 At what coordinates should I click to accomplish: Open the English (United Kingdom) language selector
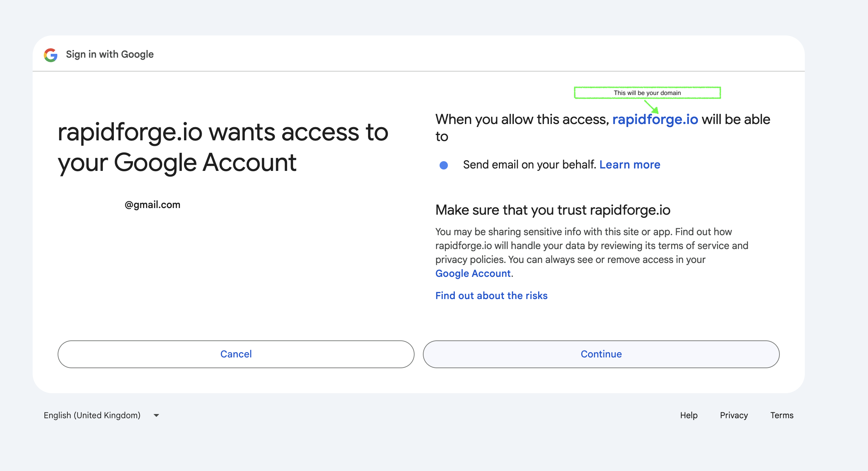tap(92, 415)
